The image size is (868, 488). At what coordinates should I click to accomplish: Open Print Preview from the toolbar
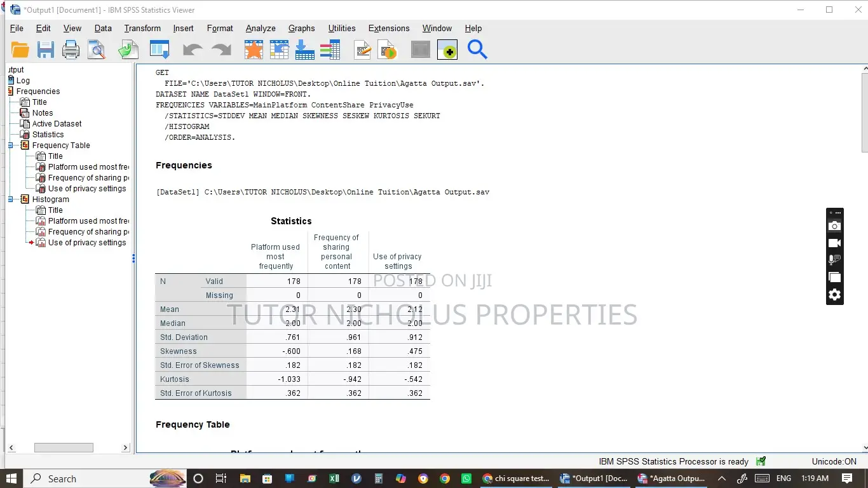click(x=97, y=50)
